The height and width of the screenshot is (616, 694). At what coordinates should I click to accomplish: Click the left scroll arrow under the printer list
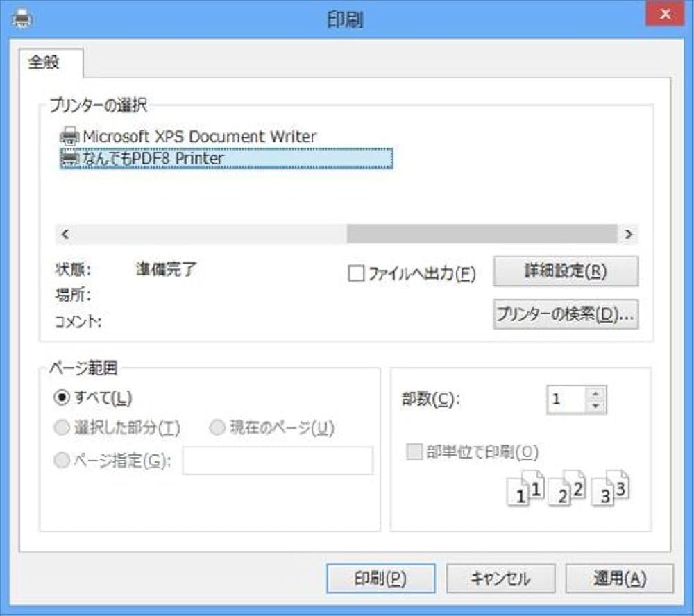63,235
